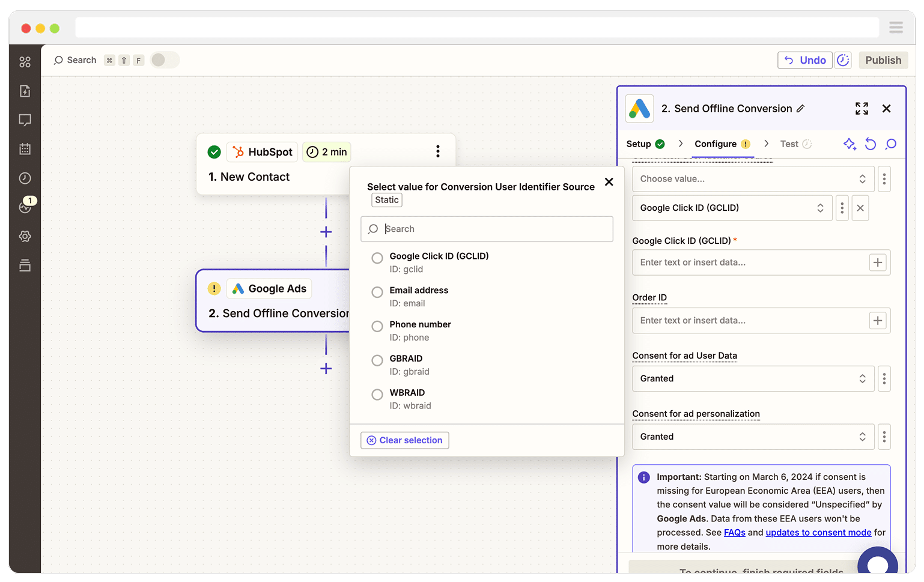The image size is (924, 582).
Task: Open three-dot menu beside Google Click ID dropdown
Action: point(842,208)
